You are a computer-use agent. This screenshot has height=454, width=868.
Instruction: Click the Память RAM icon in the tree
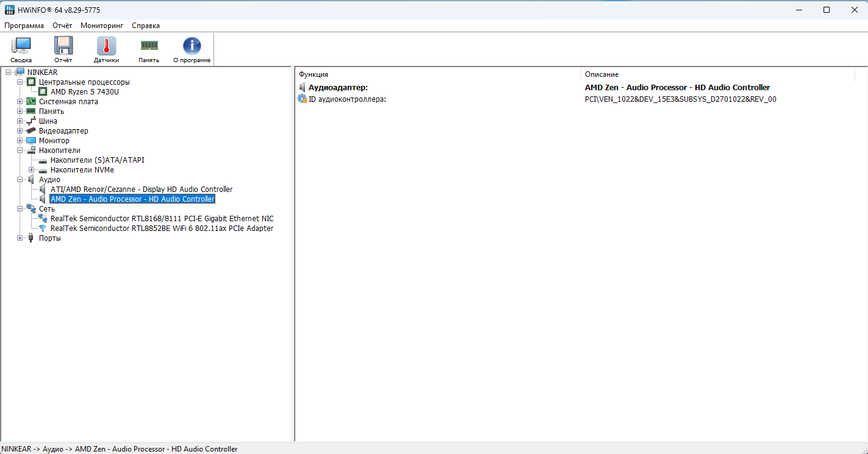[x=31, y=112]
